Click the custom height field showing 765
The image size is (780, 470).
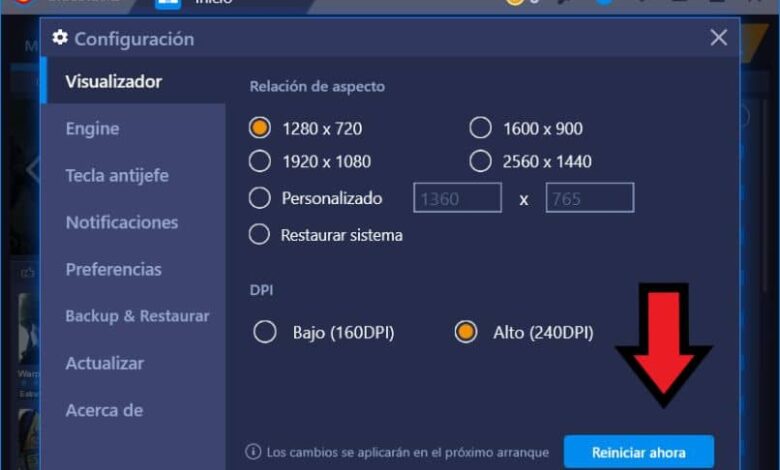tap(589, 198)
